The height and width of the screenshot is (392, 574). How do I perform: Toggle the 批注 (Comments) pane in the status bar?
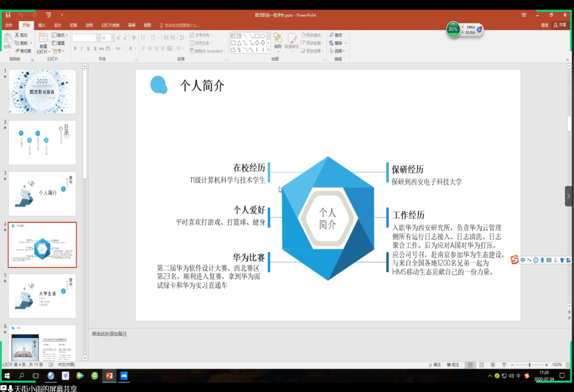[452, 364]
